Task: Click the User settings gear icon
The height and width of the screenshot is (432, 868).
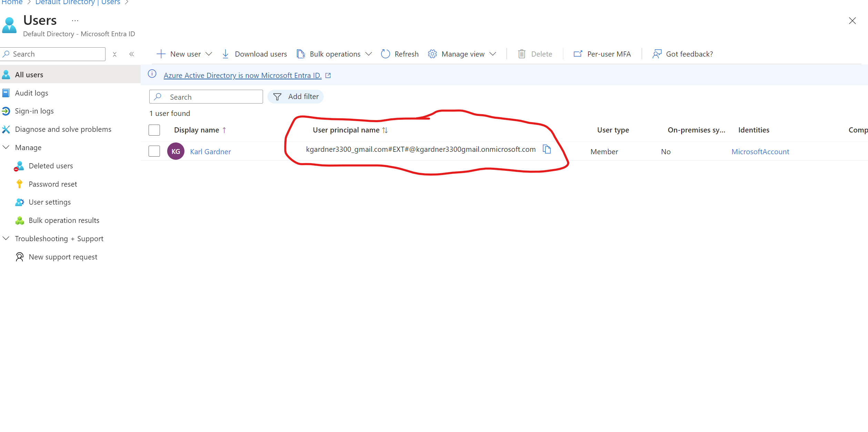Action: [x=20, y=202]
